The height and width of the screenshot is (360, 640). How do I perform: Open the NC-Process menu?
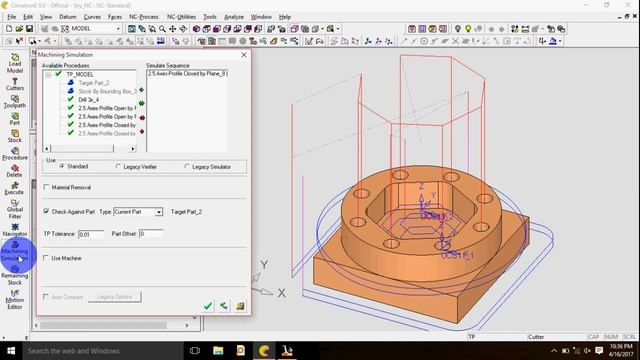click(x=143, y=17)
